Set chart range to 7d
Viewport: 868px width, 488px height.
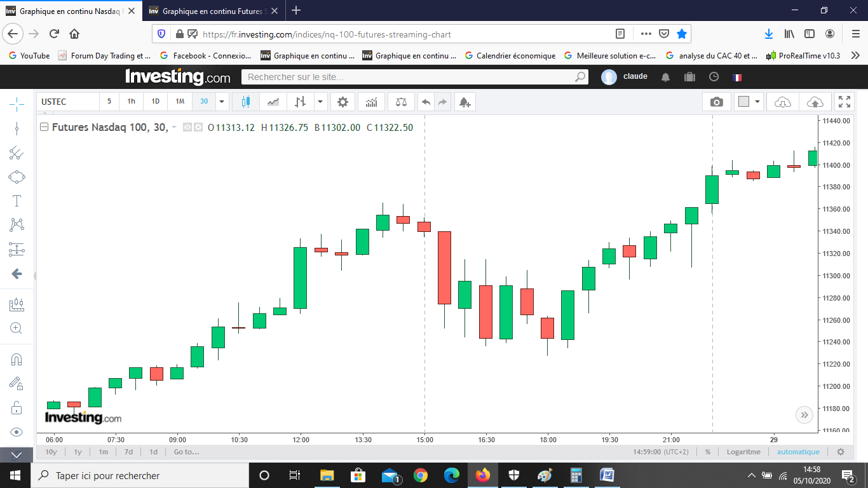tap(128, 452)
